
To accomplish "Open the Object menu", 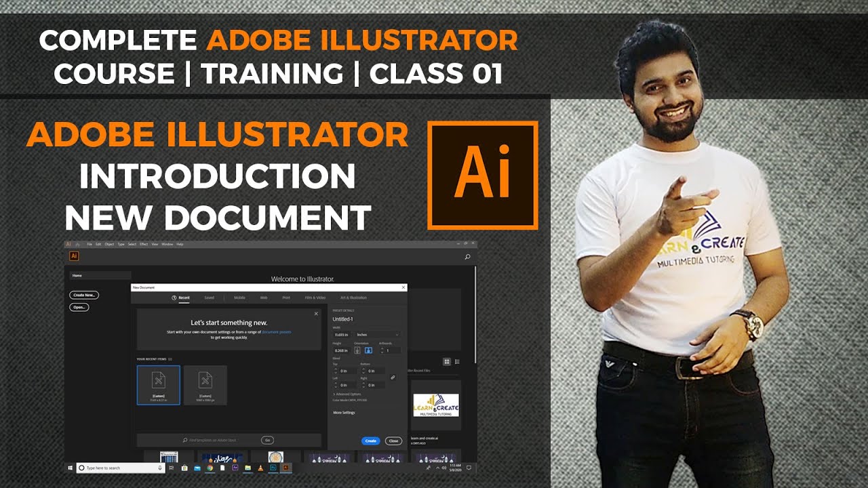I will [109, 244].
